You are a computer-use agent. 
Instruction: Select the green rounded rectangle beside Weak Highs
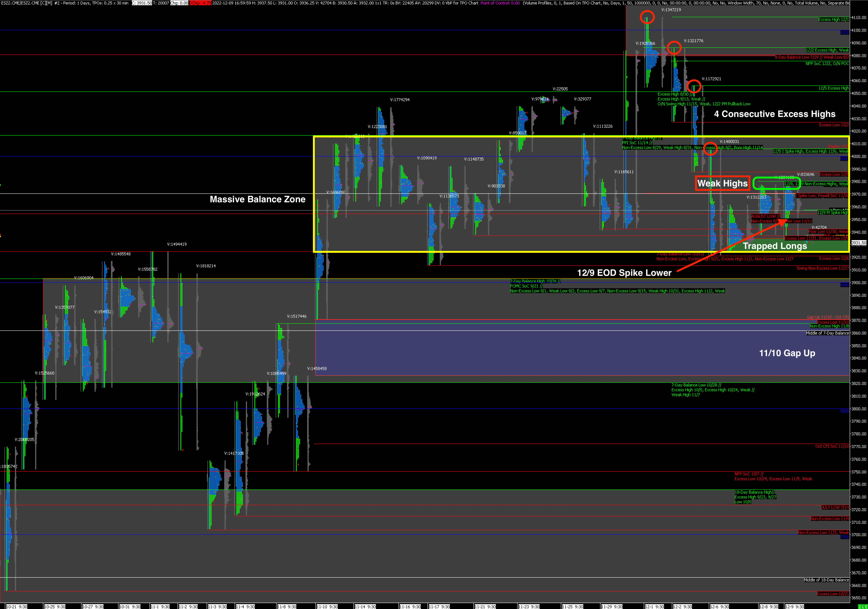(x=776, y=183)
